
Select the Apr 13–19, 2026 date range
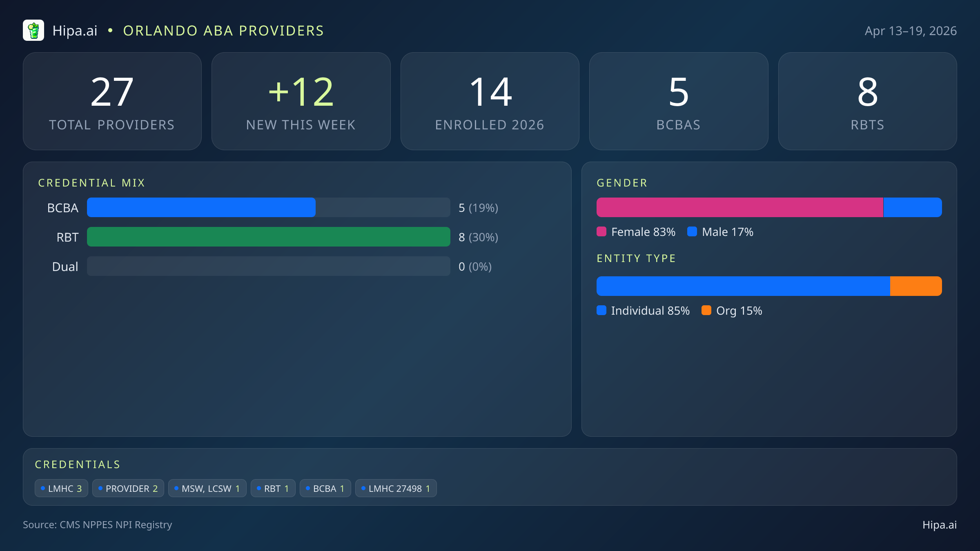[911, 30]
